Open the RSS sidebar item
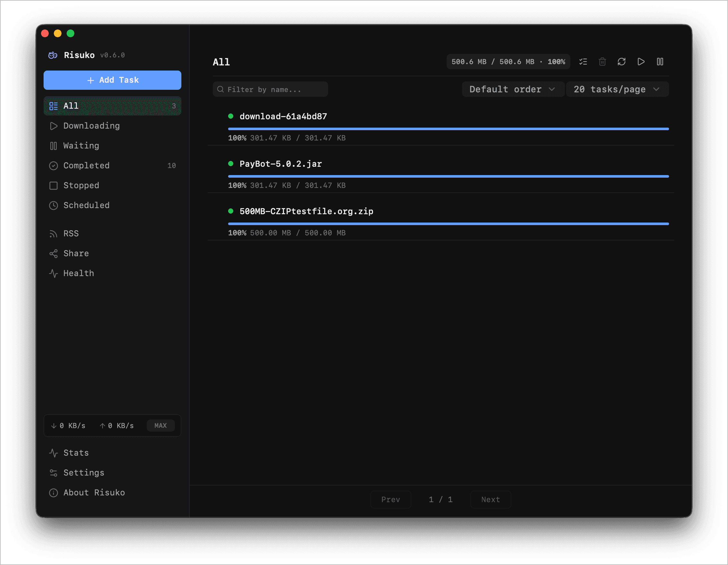The width and height of the screenshot is (728, 565). (x=112, y=234)
